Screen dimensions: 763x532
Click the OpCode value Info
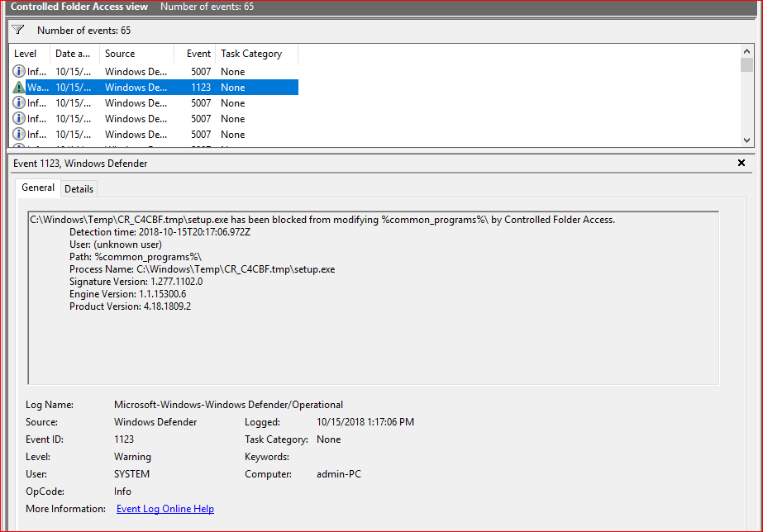coord(122,492)
